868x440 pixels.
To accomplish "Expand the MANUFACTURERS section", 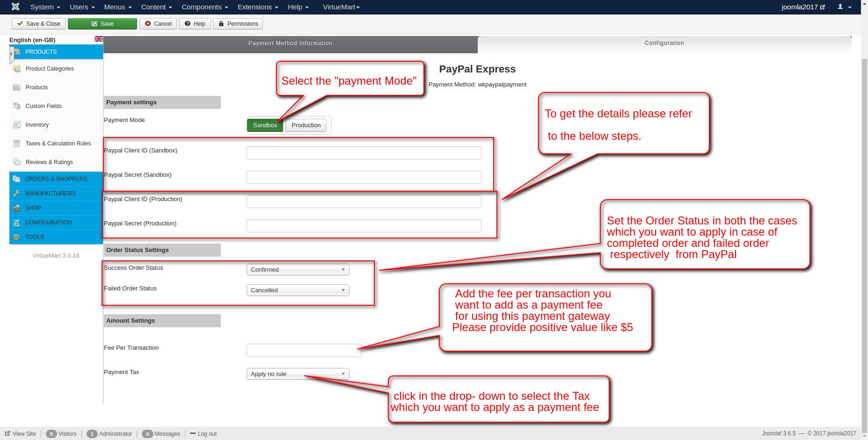I will tap(56, 194).
